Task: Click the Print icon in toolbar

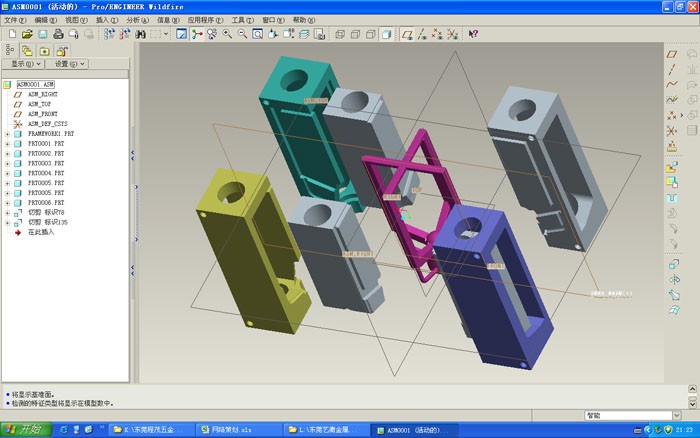Action: point(58,34)
